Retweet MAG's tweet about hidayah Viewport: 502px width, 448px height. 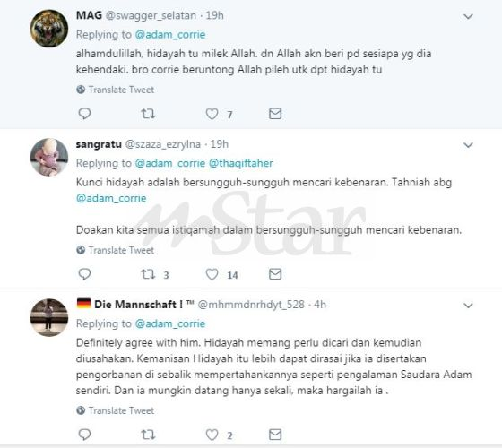pyautogui.click(x=148, y=114)
